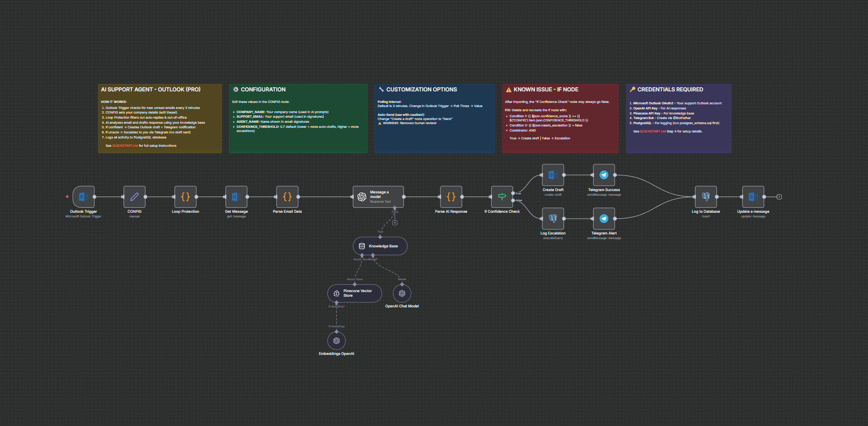Open the Knowledge Base vector store node

tap(380, 246)
